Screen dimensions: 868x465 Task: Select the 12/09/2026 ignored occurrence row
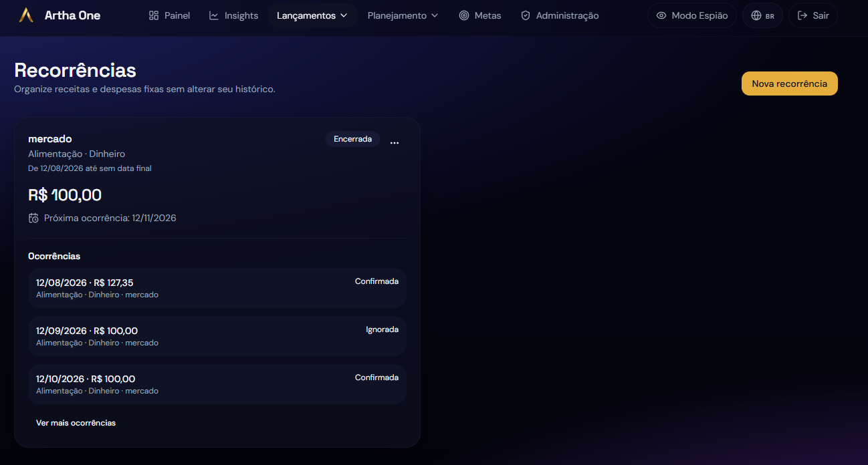pos(217,336)
